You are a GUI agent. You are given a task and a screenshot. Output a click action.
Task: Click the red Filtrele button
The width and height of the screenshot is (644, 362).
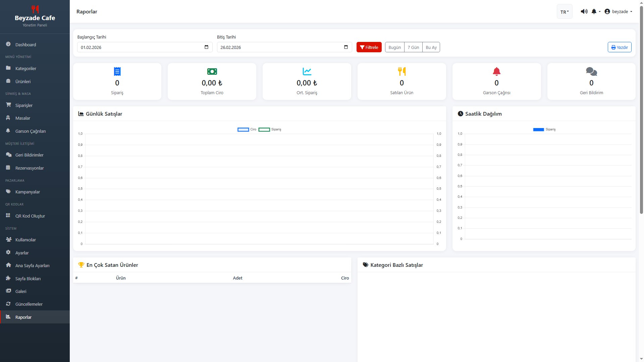point(369,47)
